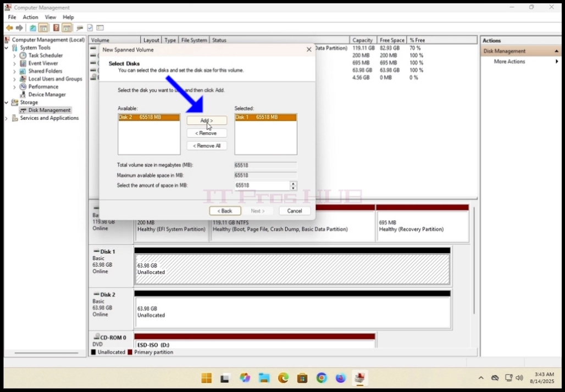
Task: Click the Add > button in the wizard
Action: [x=207, y=121]
